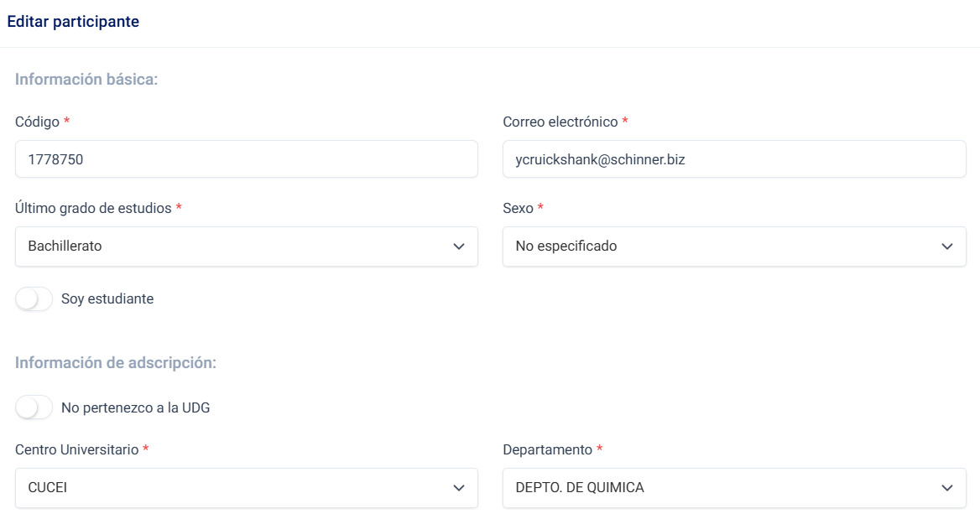Click the Departamento field label
Screen dimensions: 980x519
(x=548, y=449)
